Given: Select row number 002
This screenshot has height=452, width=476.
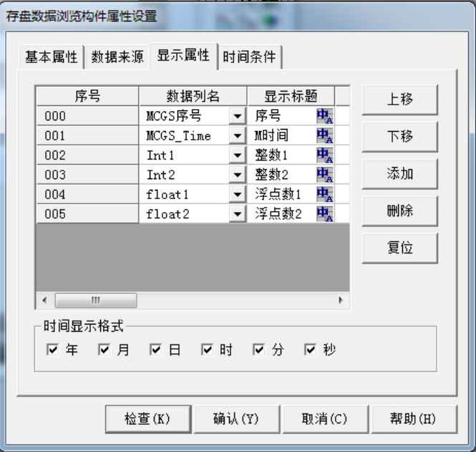Looking at the screenshot, I should (87, 155).
